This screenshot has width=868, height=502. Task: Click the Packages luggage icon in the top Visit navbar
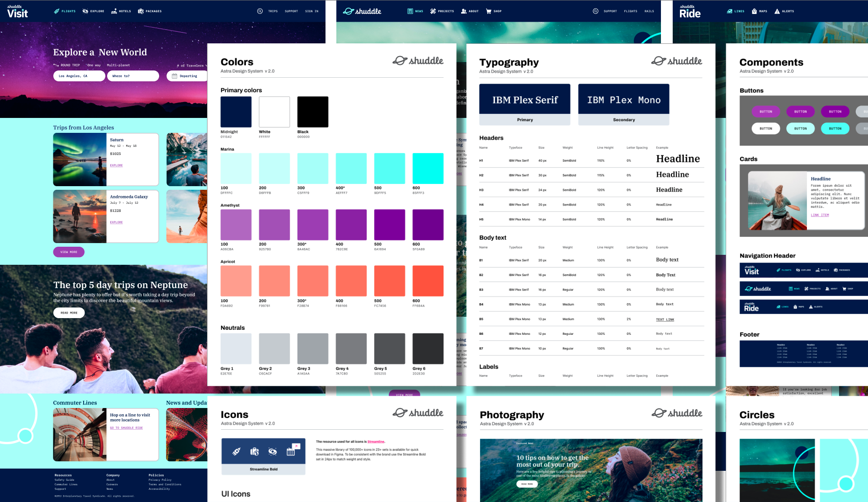[141, 11]
